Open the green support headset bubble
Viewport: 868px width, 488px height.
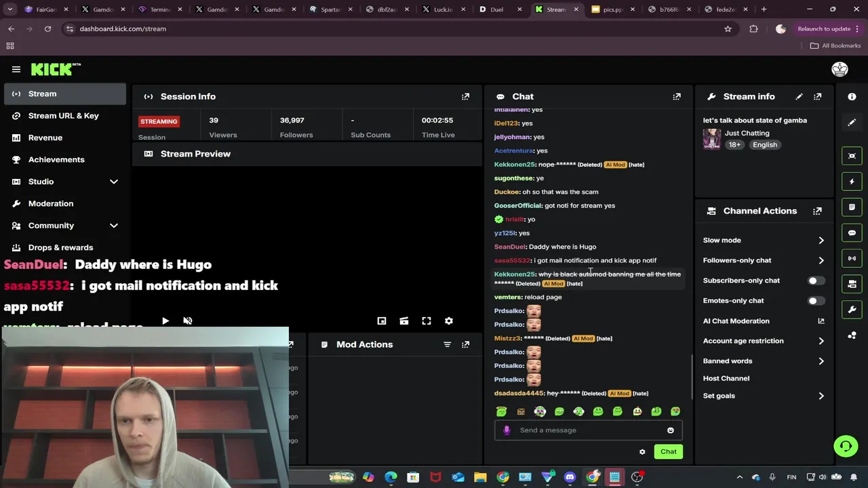pyautogui.click(x=846, y=446)
